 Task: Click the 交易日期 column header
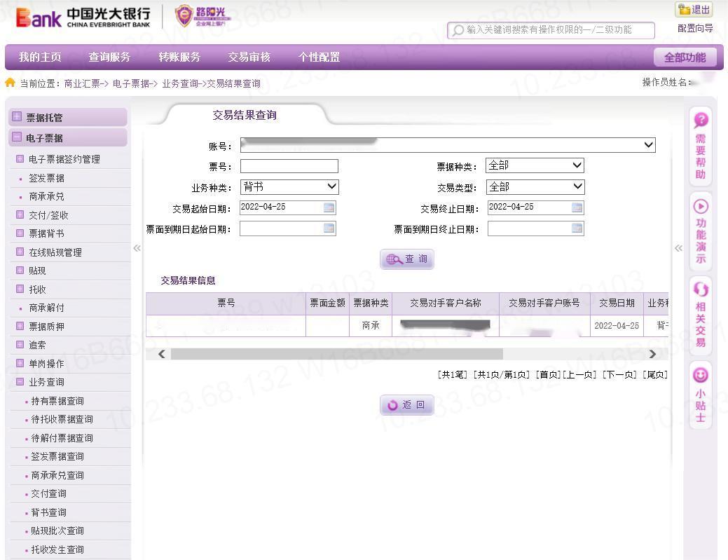pos(617,303)
